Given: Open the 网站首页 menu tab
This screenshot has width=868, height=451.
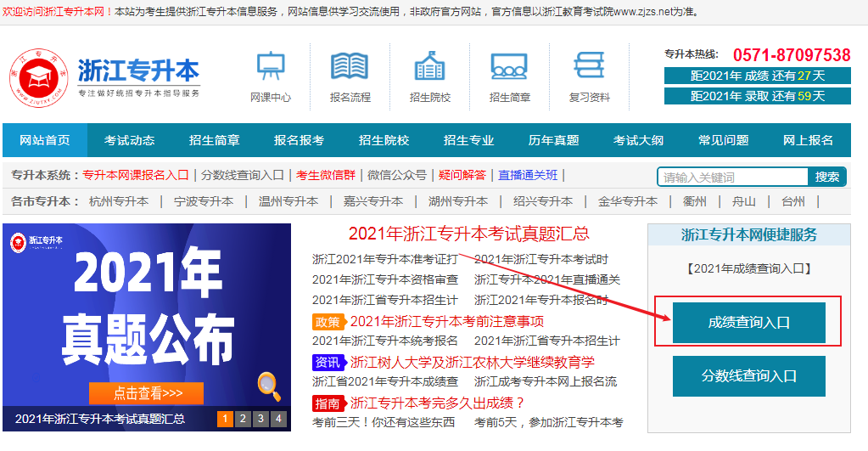Looking at the screenshot, I should point(45,140).
